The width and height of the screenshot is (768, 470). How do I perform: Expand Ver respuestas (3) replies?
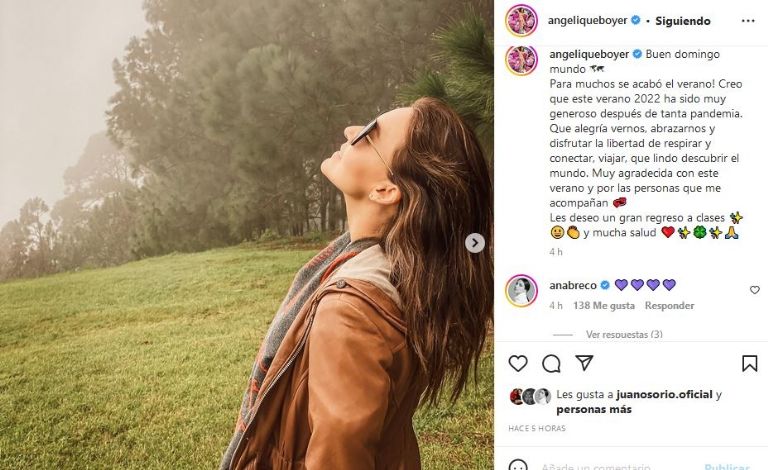click(x=624, y=334)
